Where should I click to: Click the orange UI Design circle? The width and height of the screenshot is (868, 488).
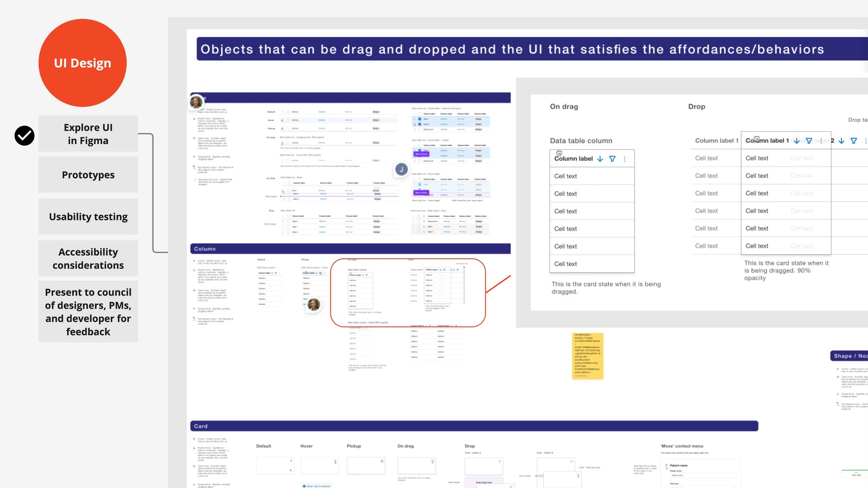[x=83, y=63]
